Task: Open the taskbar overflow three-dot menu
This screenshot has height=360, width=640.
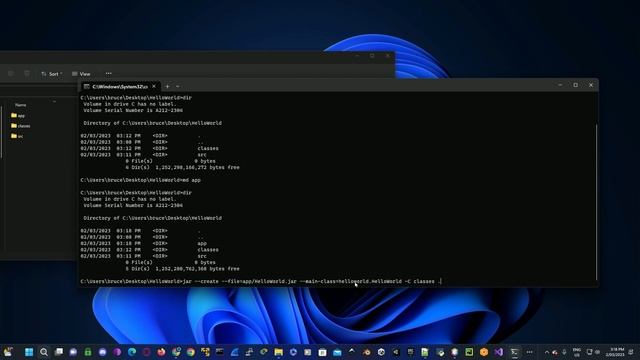Action: click(x=529, y=352)
